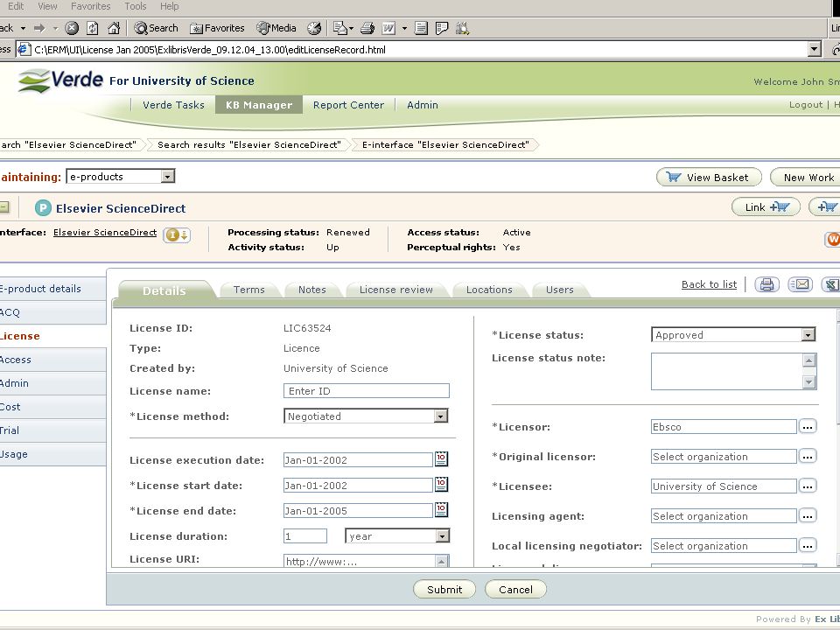Open the Help menu
This screenshot has height=630, width=840.
(x=169, y=6)
